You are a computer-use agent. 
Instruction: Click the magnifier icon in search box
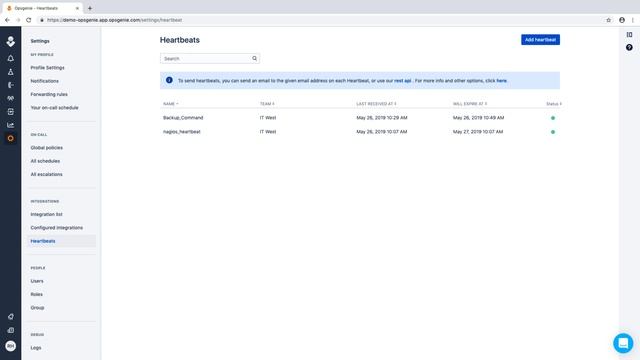coord(254,58)
